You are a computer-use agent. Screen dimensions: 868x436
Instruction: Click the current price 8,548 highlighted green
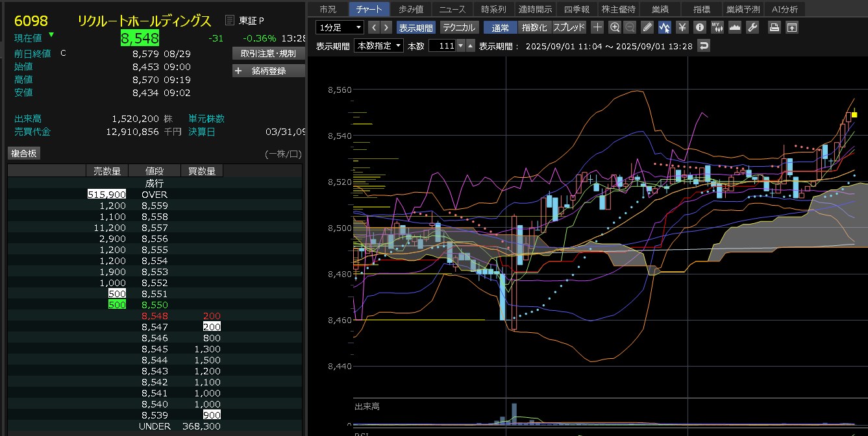point(140,38)
